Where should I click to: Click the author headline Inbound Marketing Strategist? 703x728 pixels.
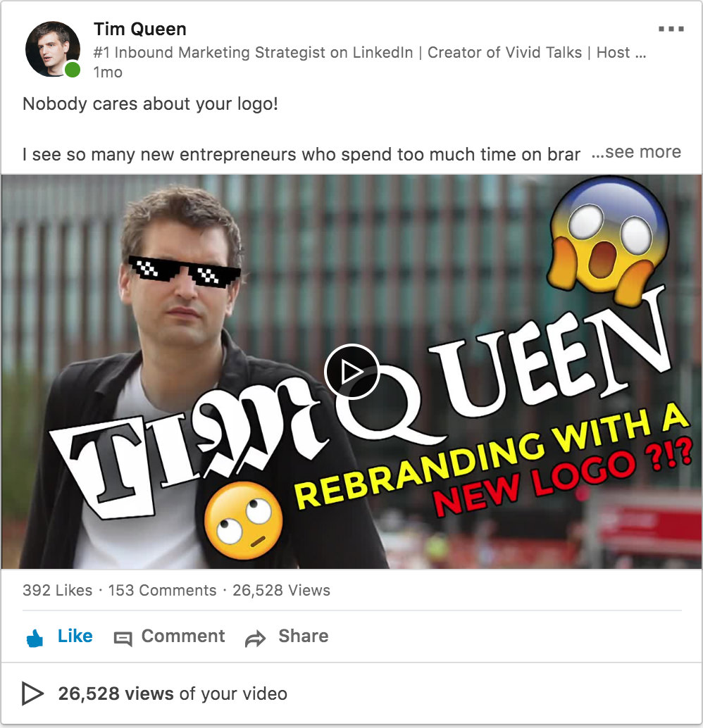point(369,53)
